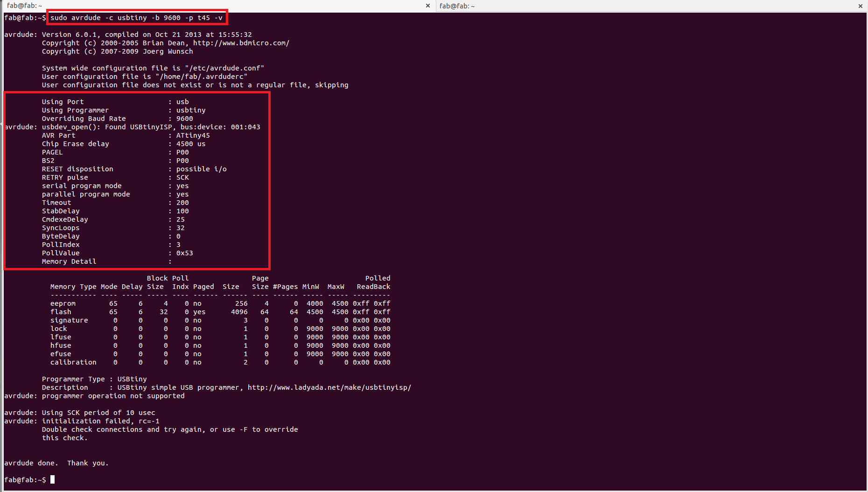Screen dimensions: 868x492
Task: Click the "Chip Erase delay" line
Action: 124,144
